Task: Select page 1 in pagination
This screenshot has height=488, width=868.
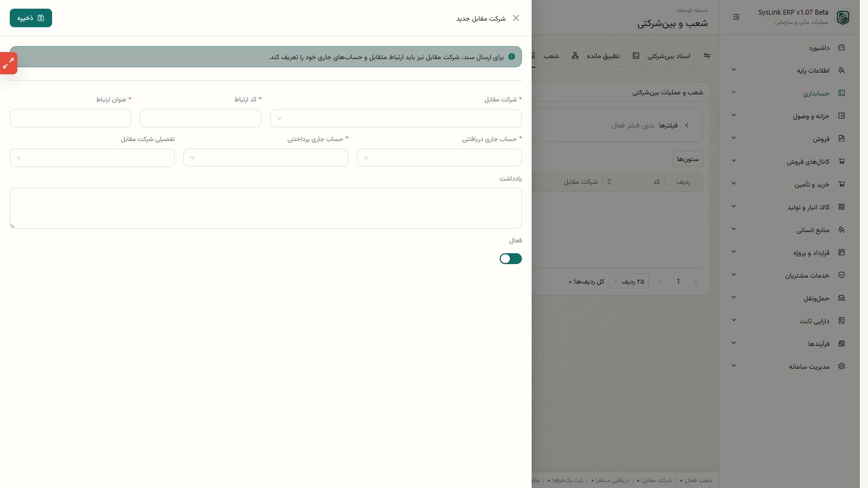Action: click(x=678, y=281)
